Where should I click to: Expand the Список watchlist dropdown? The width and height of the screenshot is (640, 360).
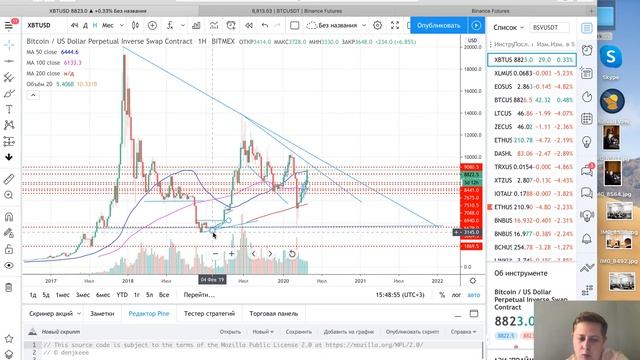tap(508, 28)
